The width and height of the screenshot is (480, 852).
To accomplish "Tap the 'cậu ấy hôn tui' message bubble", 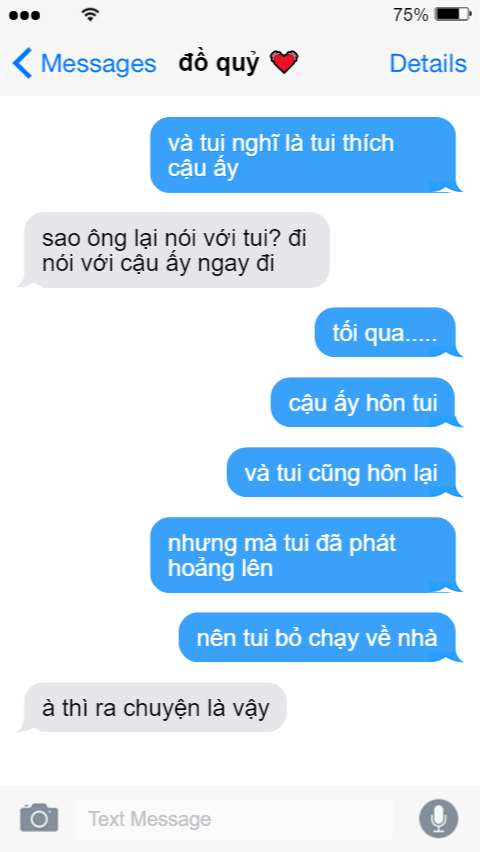I will (x=365, y=403).
